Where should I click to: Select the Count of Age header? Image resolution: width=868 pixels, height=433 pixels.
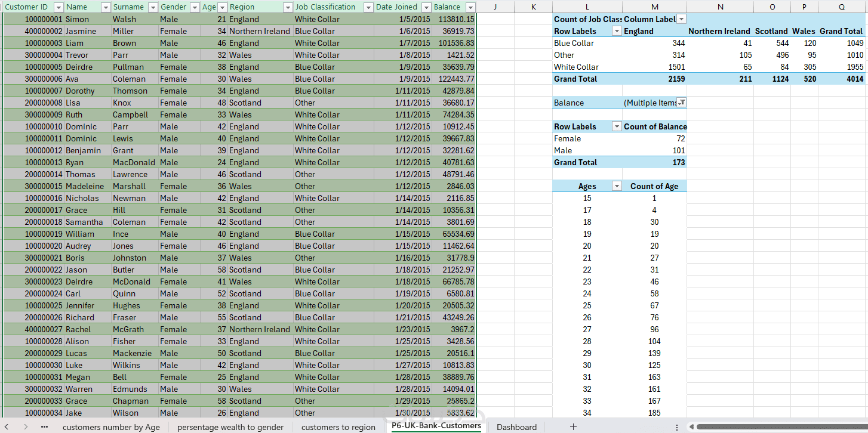655,186
